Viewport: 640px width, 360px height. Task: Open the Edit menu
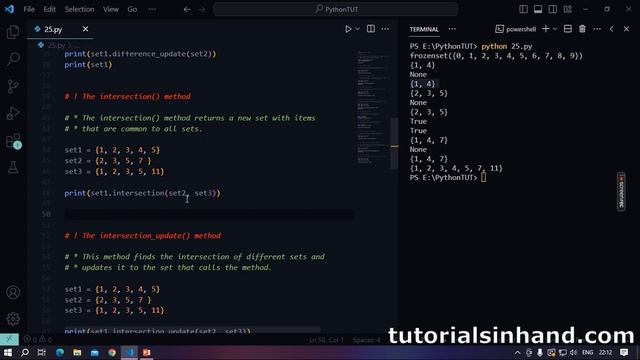pos(49,9)
